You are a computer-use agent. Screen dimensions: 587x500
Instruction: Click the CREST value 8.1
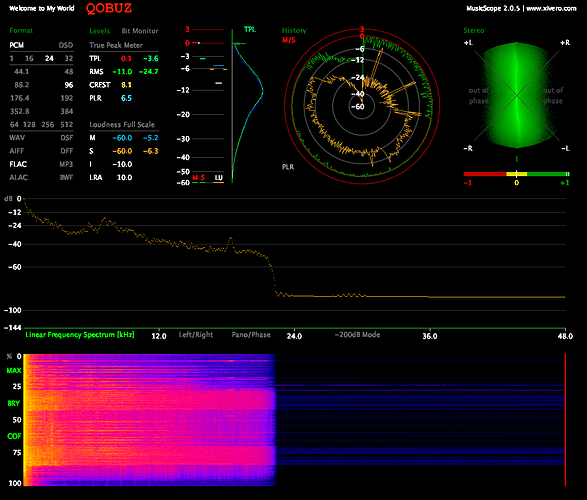(126, 85)
